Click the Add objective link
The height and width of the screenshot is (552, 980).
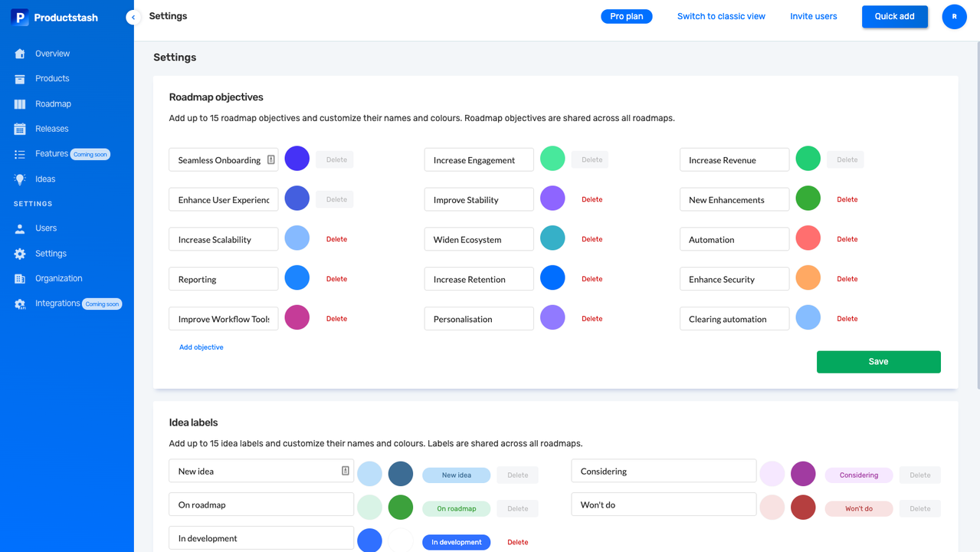(202, 347)
